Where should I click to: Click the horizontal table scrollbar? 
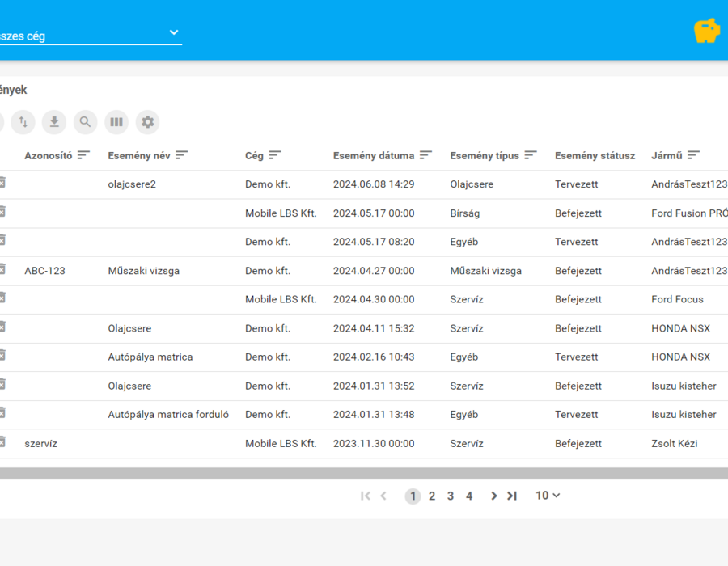click(x=364, y=473)
